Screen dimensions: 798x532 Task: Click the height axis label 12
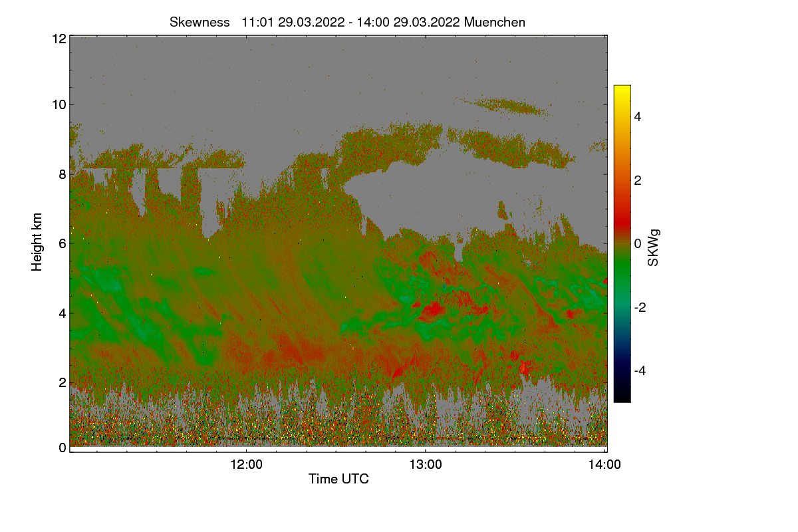[x=59, y=39]
